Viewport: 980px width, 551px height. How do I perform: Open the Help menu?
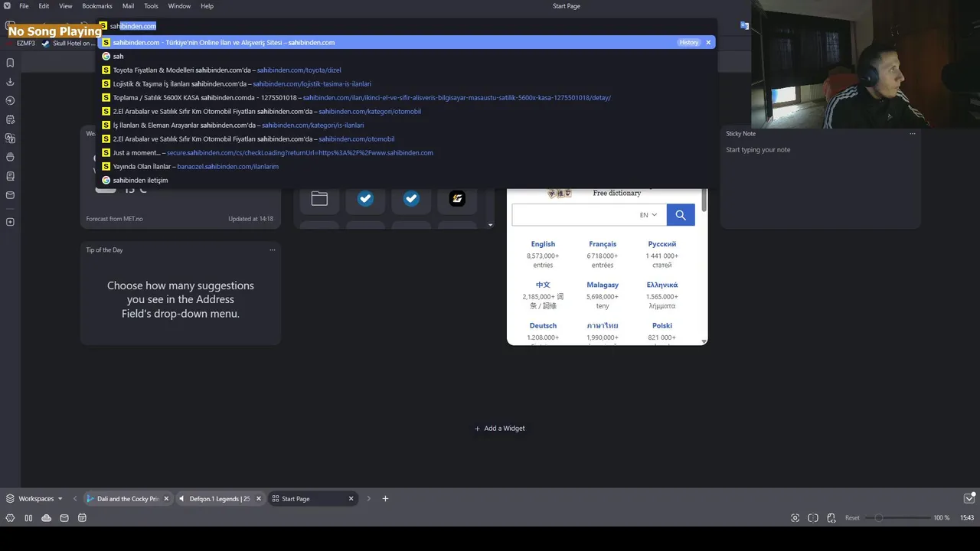click(x=207, y=6)
